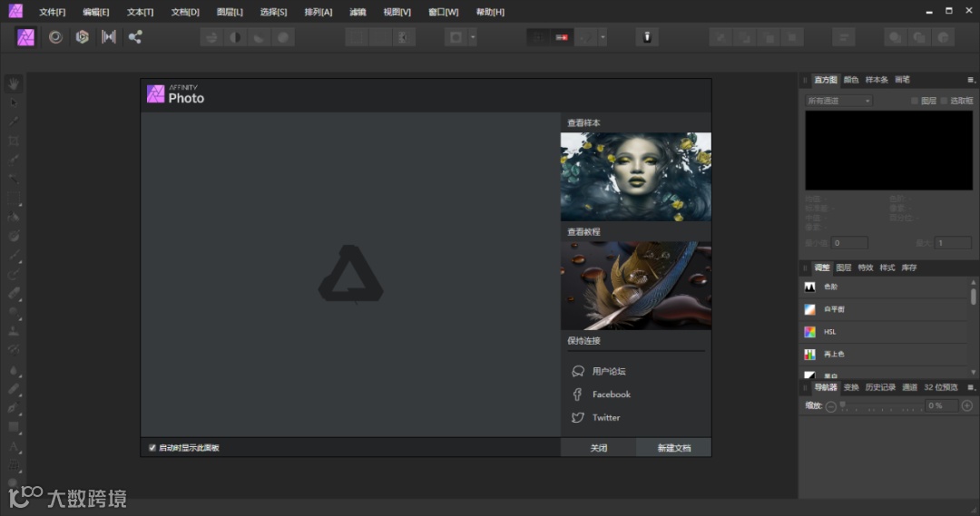This screenshot has width=980, height=516.
Task: Click the Select All marquee toolbar icon
Action: pyautogui.click(x=357, y=37)
